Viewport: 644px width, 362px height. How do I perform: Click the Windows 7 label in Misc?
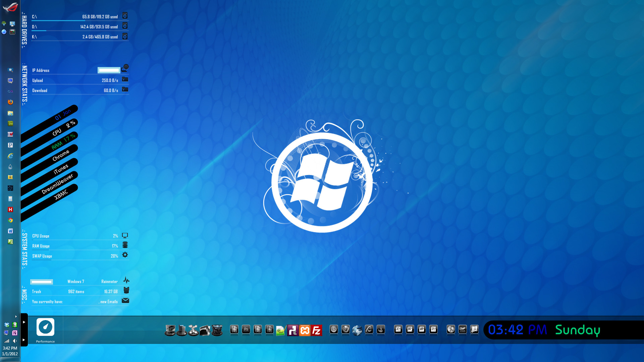pyautogui.click(x=76, y=282)
